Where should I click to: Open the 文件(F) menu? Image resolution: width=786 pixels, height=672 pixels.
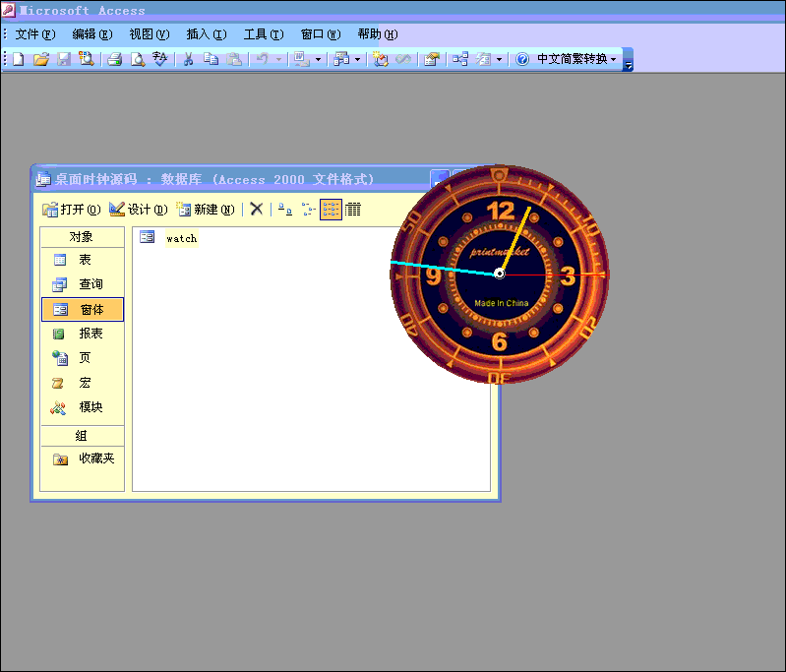[x=35, y=34]
